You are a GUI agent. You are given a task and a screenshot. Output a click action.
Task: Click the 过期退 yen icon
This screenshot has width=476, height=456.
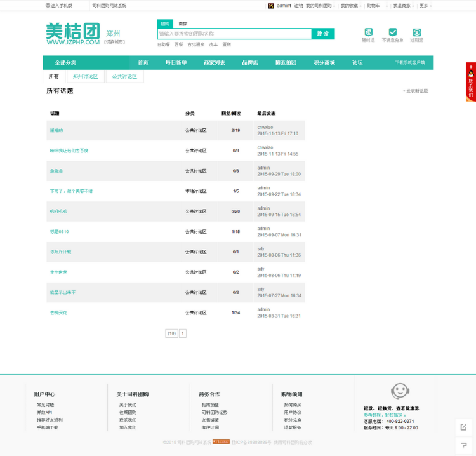click(416, 32)
